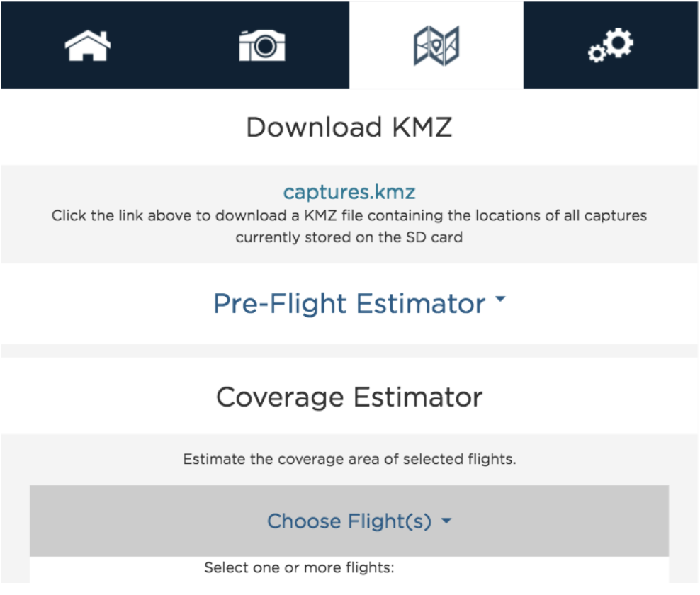Screen dimensions: 700x595
Task: Click the caret next to Pre-Flight Estimator
Action: coord(500,299)
